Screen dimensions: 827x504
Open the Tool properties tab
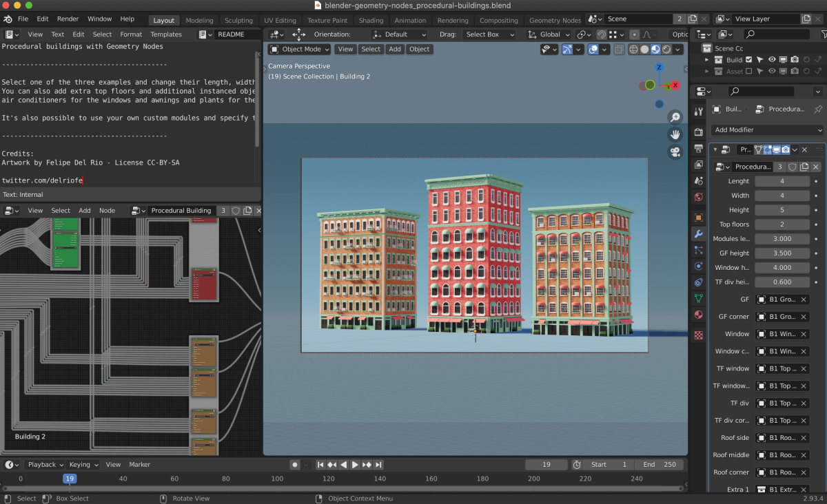pos(699,112)
